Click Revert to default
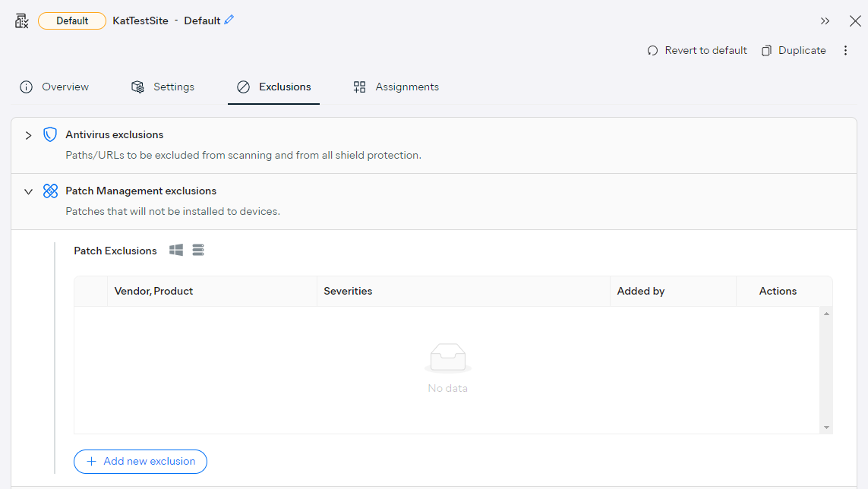Screen dimensions: 868x489 click(x=697, y=50)
